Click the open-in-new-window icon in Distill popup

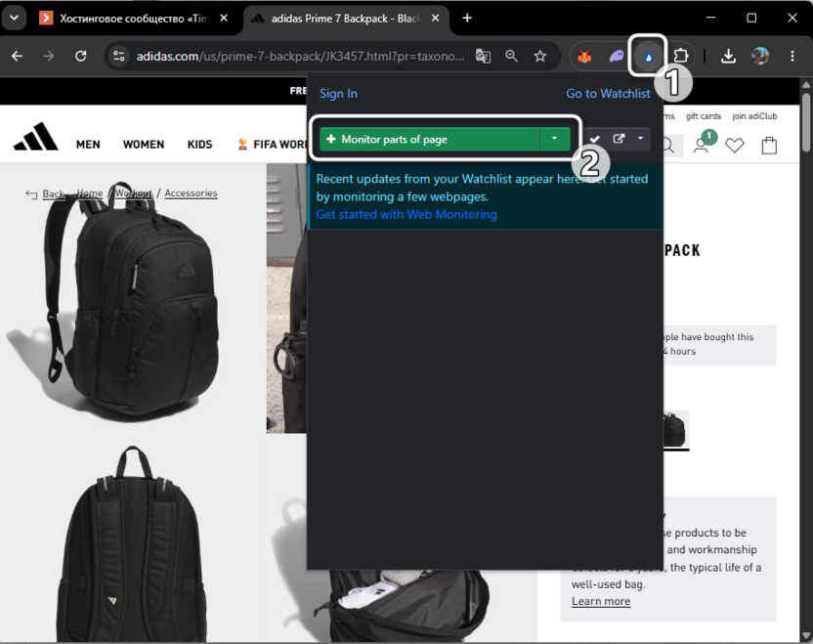(x=619, y=139)
